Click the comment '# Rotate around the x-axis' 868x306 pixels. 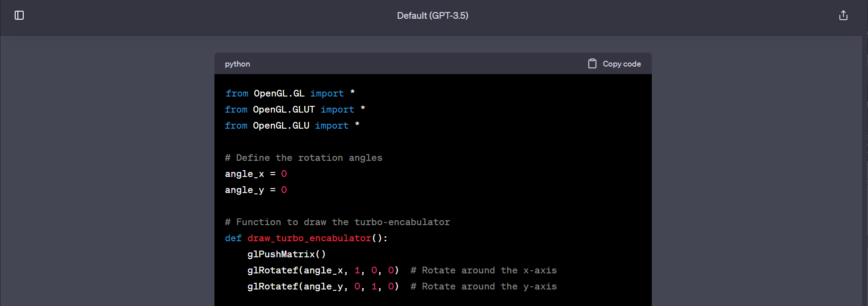(x=484, y=270)
